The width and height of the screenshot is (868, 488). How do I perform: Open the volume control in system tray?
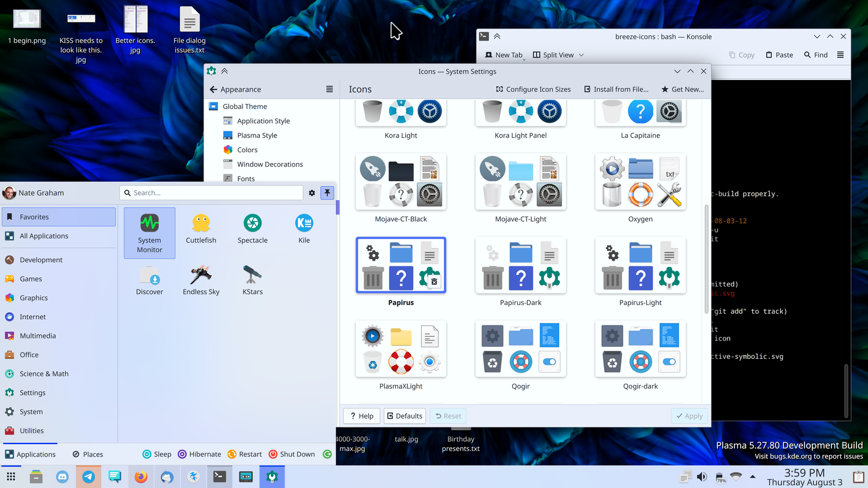(x=702, y=477)
